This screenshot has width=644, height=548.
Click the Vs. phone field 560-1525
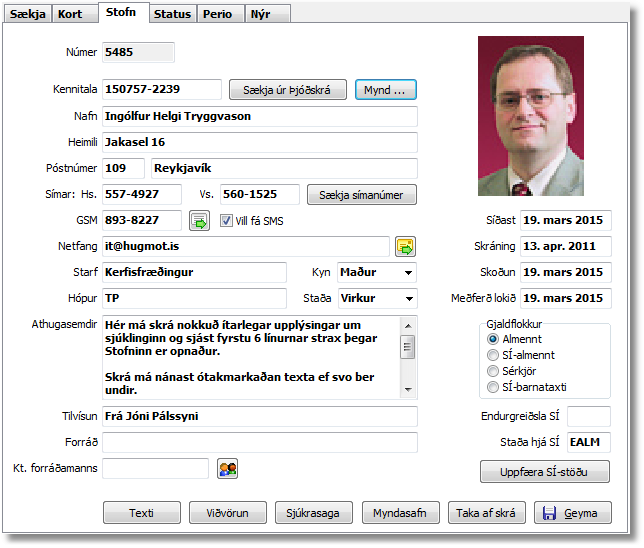point(260,194)
